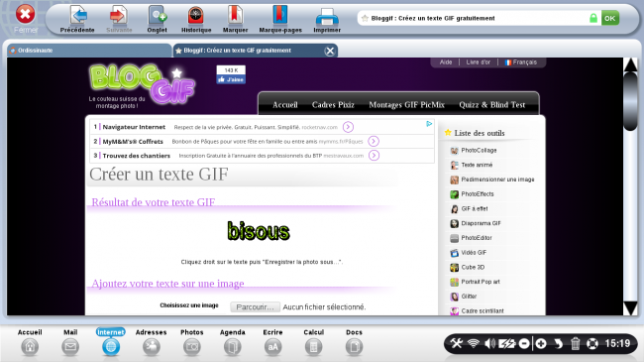Click the AdChoices icon on the ad block
This screenshot has width=644, height=362.
tap(429, 124)
